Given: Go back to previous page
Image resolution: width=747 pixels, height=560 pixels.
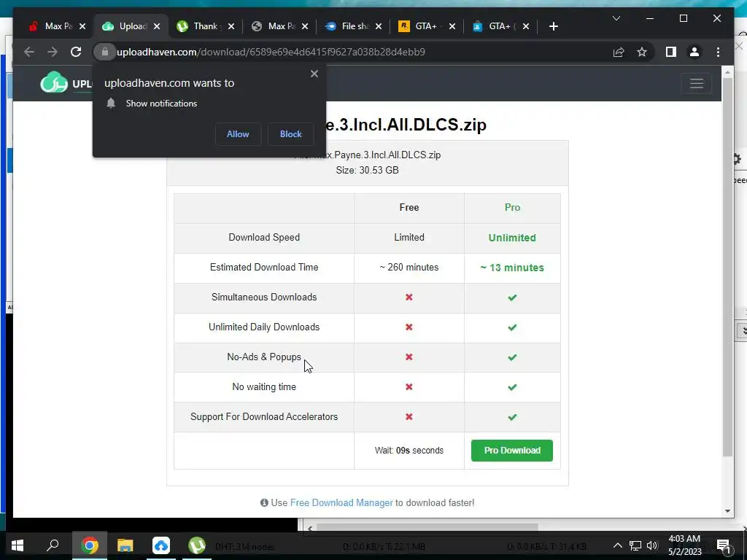Looking at the screenshot, I should 29,52.
